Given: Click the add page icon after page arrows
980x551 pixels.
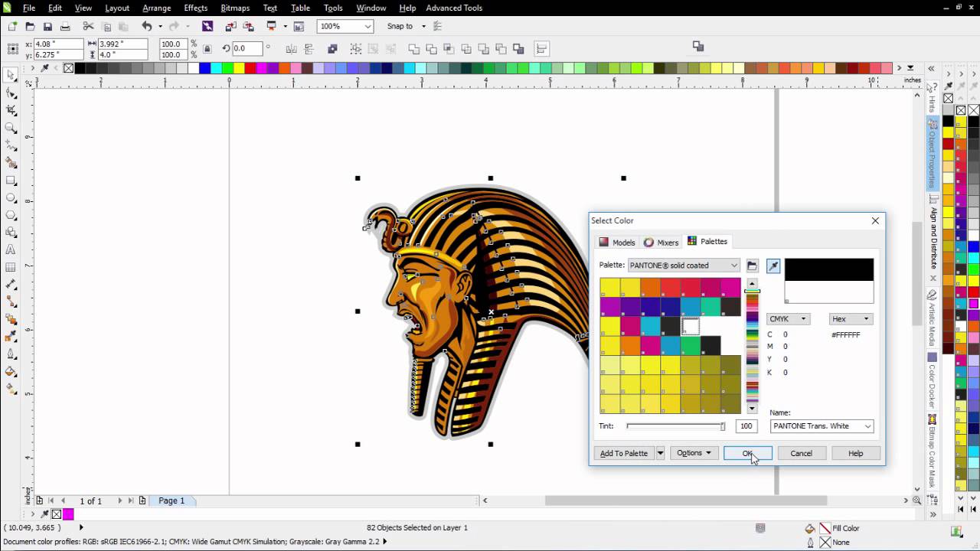Looking at the screenshot, I should [x=142, y=500].
